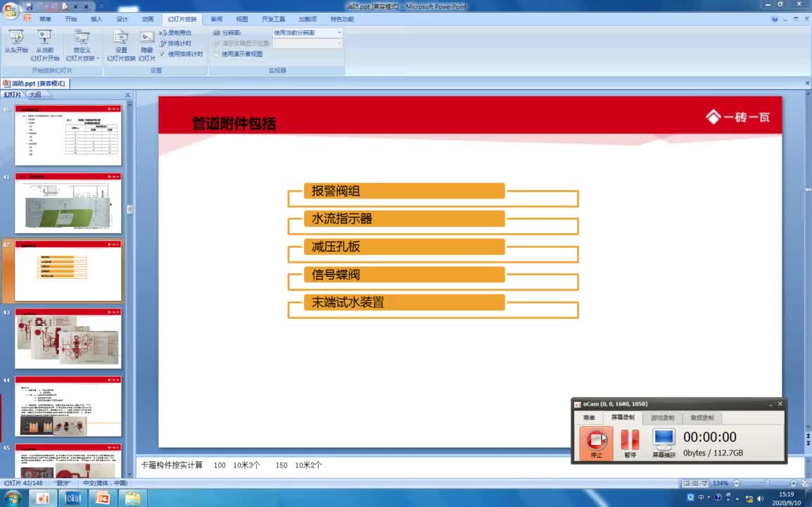Open the CAD app in taskbar
This screenshot has width=812, height=507.
coord(73,498)
